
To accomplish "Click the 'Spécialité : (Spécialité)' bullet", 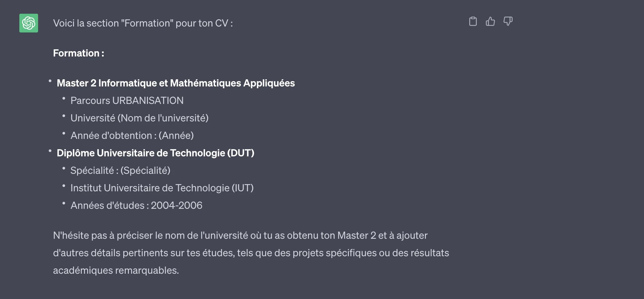I will click(120, 171).
